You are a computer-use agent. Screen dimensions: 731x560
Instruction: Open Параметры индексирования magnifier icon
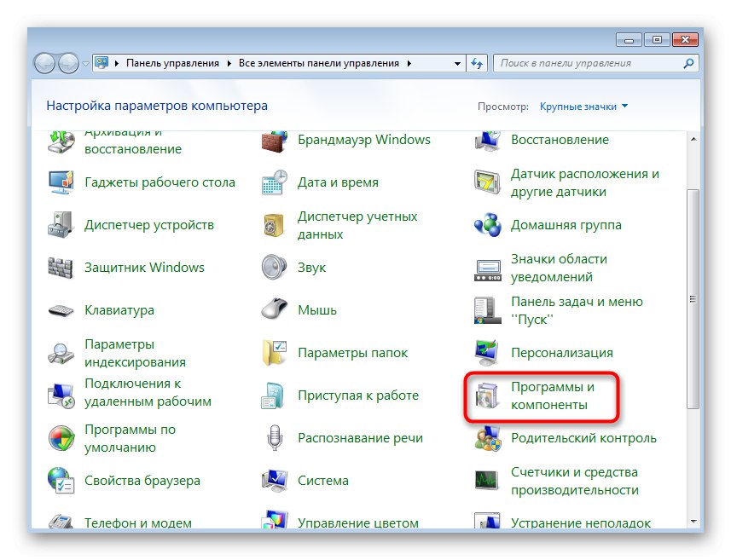pos(61,353)
